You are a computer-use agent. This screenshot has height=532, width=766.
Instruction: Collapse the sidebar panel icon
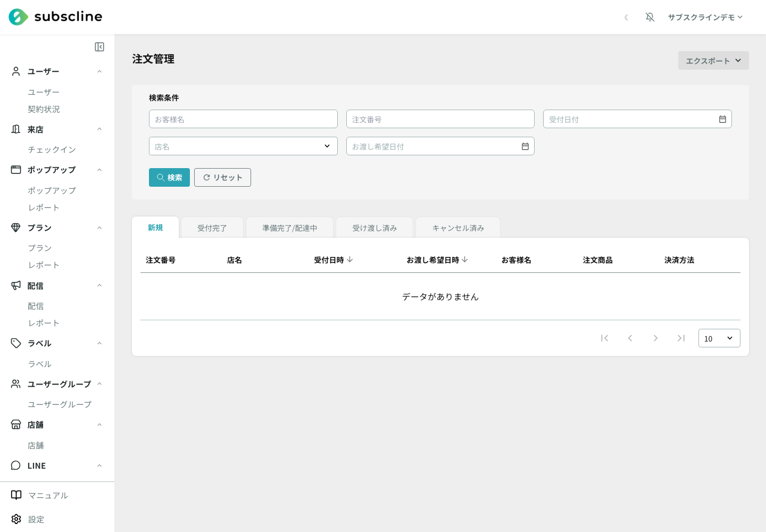pyautogui.click(x=99, y=47)
